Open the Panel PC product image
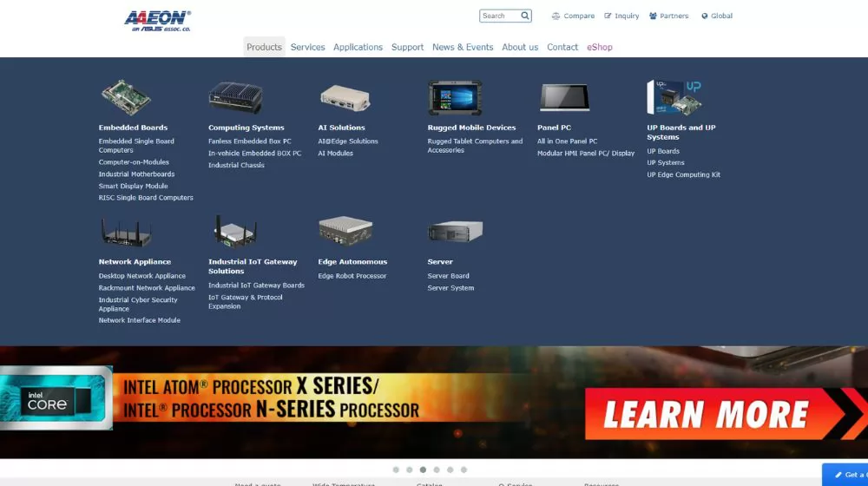The height and width of the screenshot is (486, 868). click(565, 97)
